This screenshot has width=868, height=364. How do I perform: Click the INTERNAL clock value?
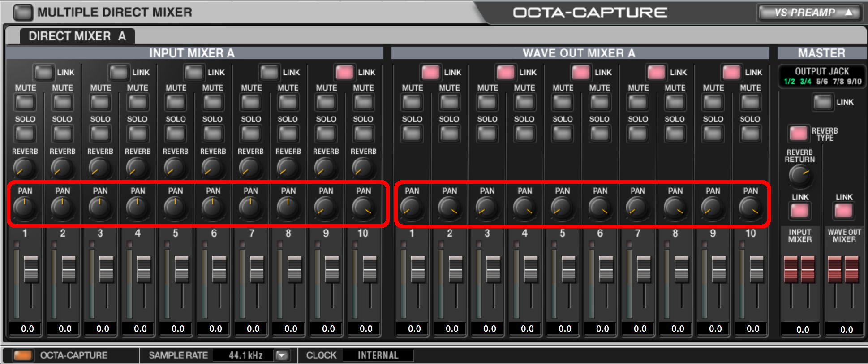point(378,355)
